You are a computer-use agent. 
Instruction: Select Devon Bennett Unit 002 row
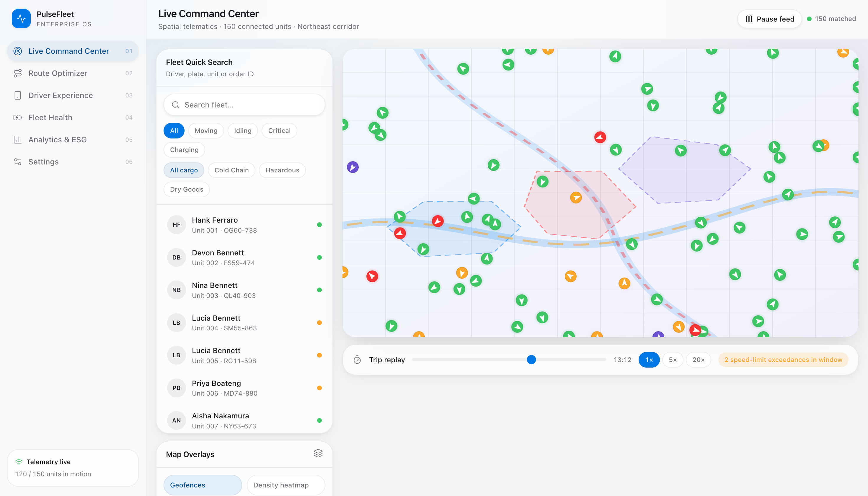click(244, 257)
